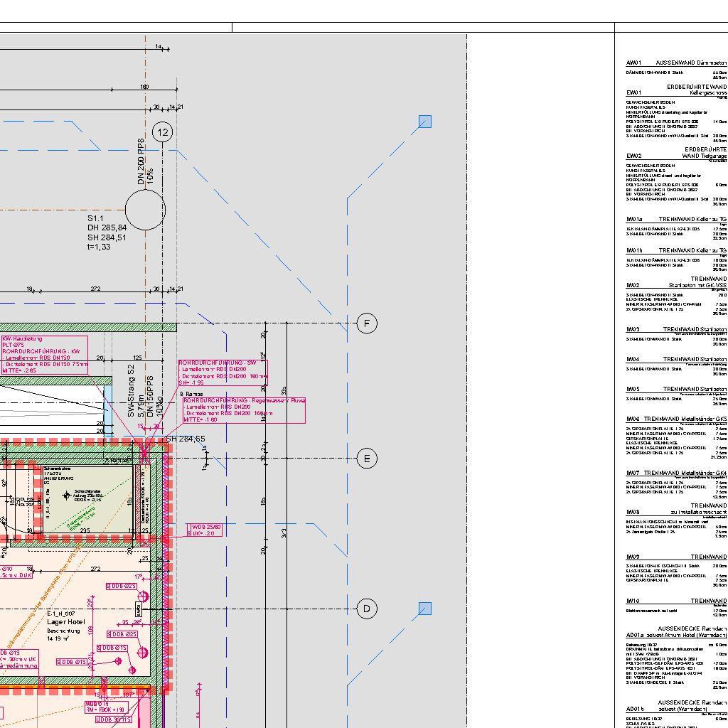Click the Schachtgrube crosshair symbol
The image size is (728, 728).
[68, 496]
